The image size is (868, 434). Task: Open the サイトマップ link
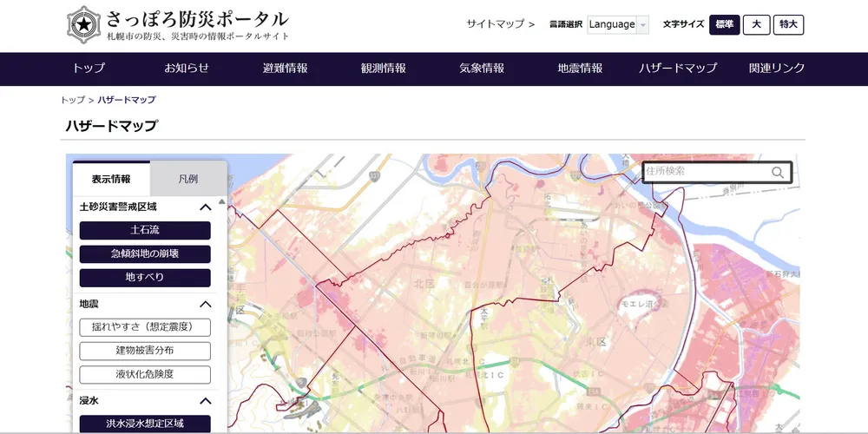[x=501, y=24]
